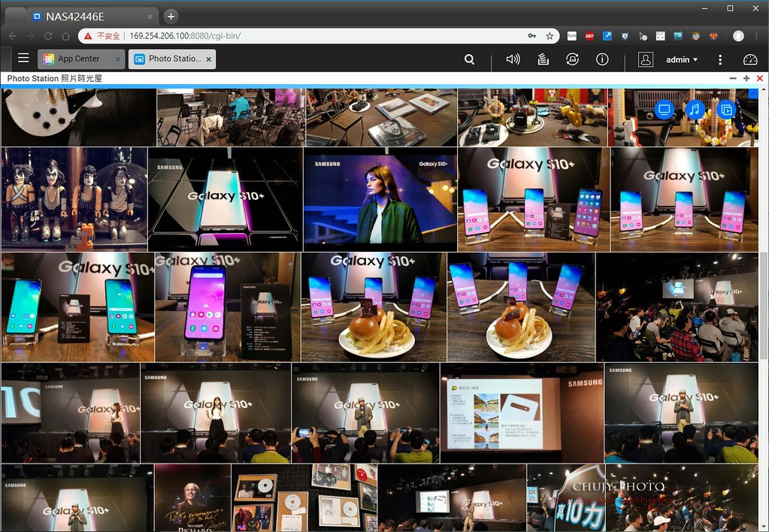
Task: Close the App Center tab
Action: [x=118, y=59]
